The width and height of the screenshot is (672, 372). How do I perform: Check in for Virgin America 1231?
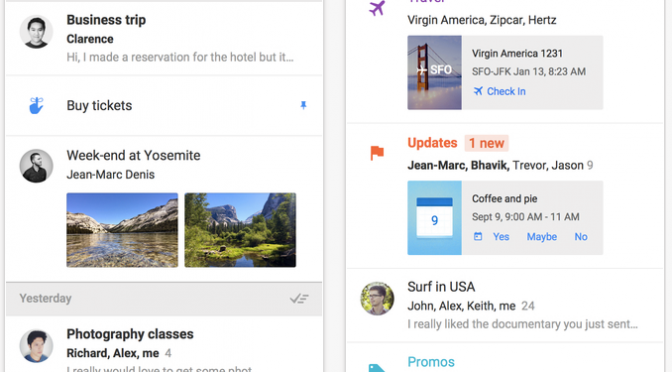pos(500,91)
